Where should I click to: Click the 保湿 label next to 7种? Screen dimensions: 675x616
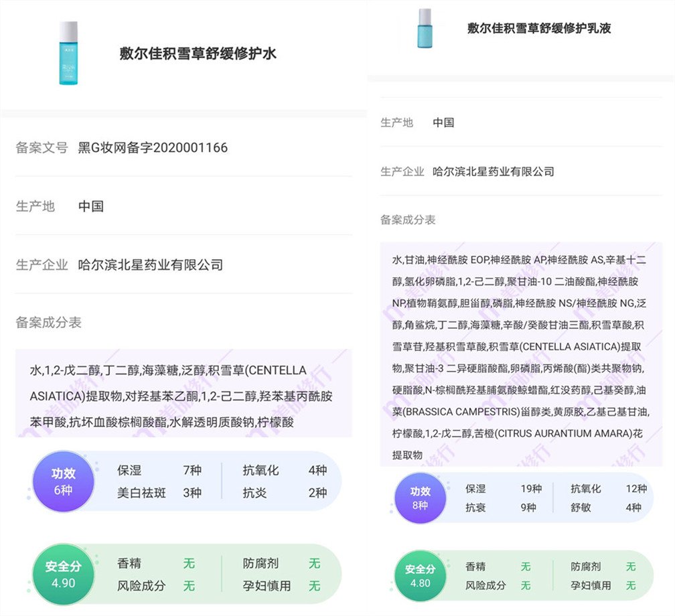click(129, 470)
